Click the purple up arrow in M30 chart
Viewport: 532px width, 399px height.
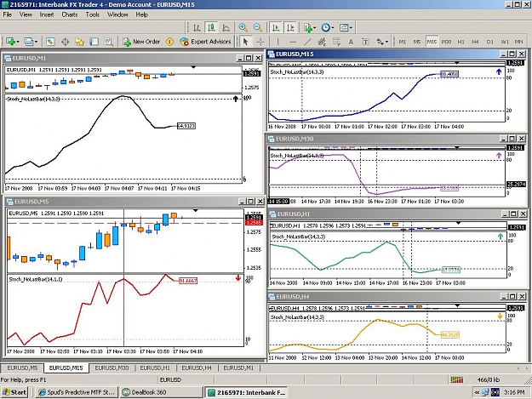click(x=499, y=155)
